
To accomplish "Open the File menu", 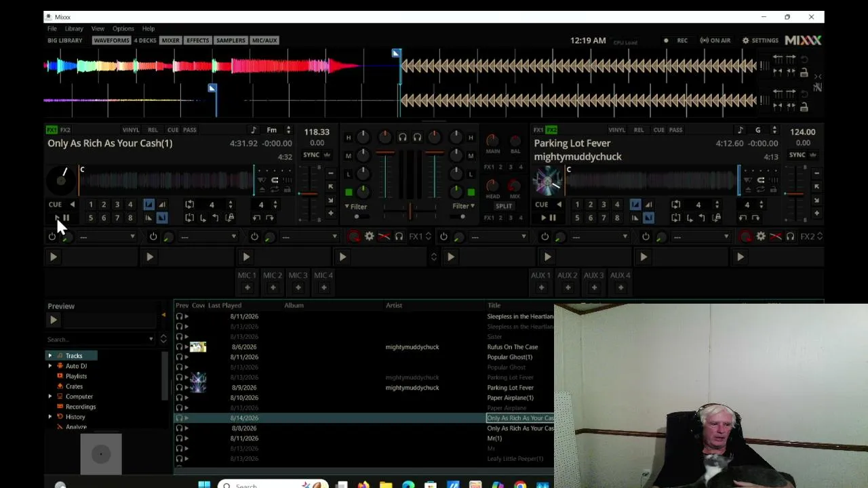I will [52, 28].
